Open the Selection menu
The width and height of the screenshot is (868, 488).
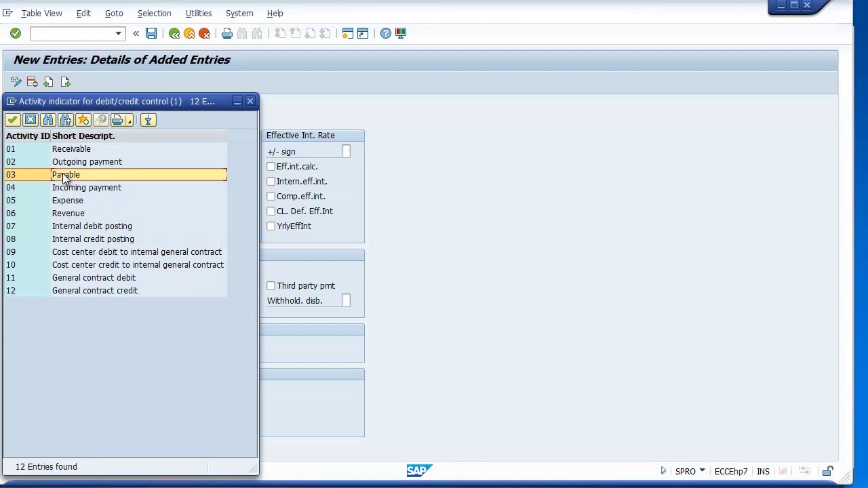coord(154,13)
